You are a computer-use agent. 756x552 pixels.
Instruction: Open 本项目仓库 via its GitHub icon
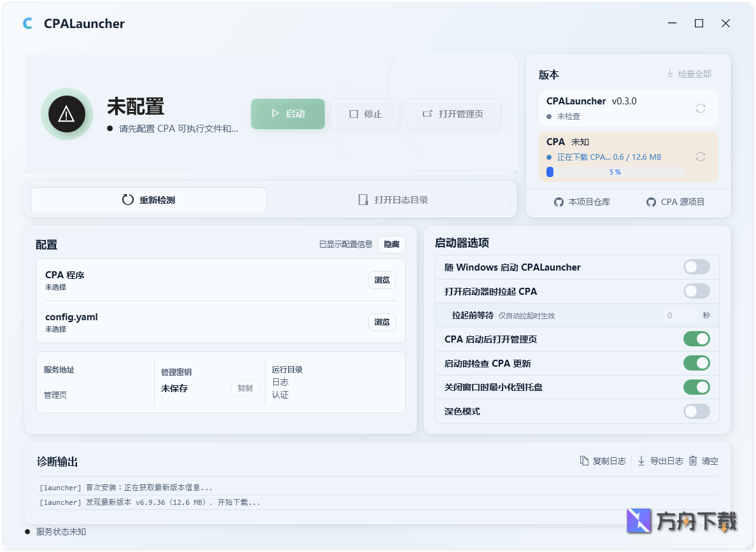click(x=557, y=202)
